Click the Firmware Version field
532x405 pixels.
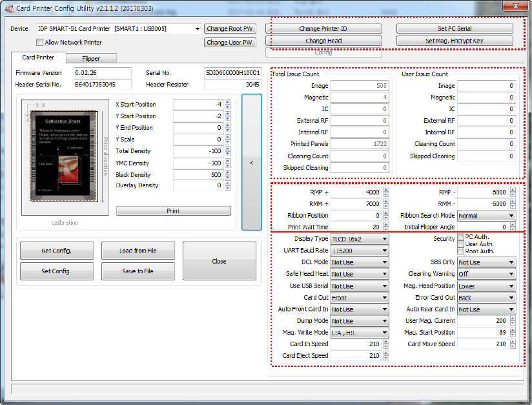pos(102,72)
